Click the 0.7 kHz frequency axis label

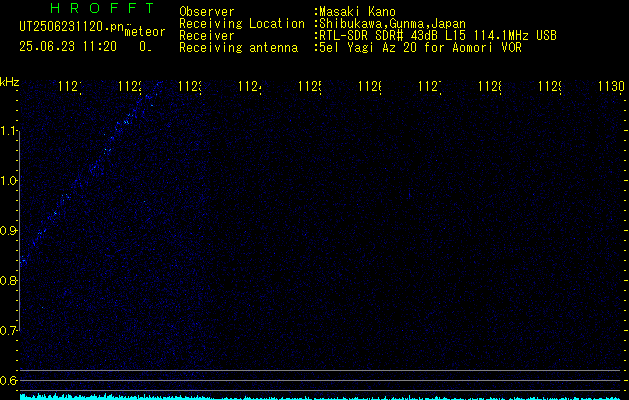tap(9, 330)
